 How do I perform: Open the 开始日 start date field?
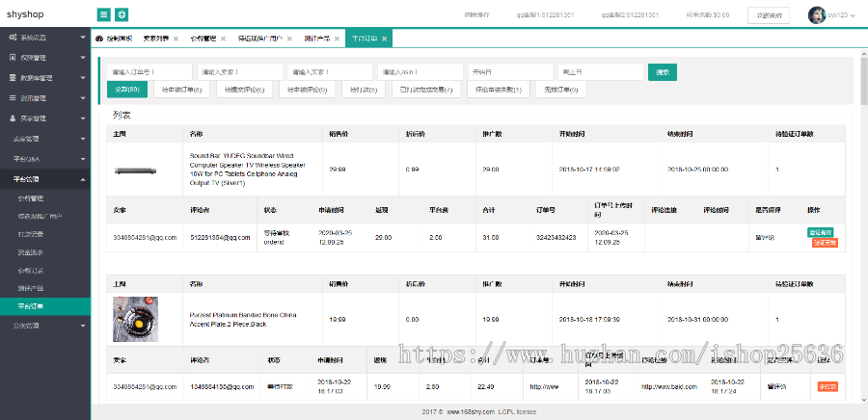(510, 72)
